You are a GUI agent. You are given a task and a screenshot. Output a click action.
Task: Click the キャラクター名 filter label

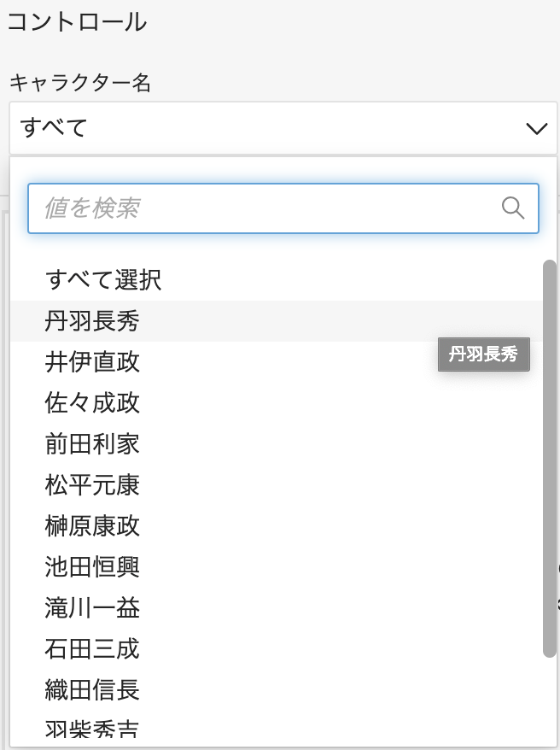pos(80,83)
